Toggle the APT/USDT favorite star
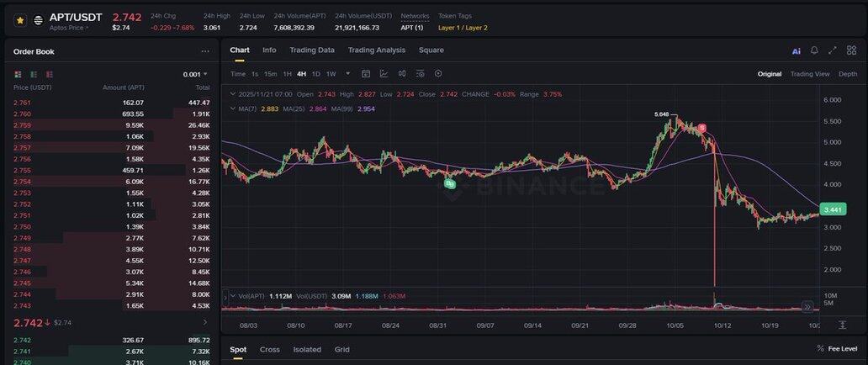Screen dimensions: 868x365 [20, 20]
